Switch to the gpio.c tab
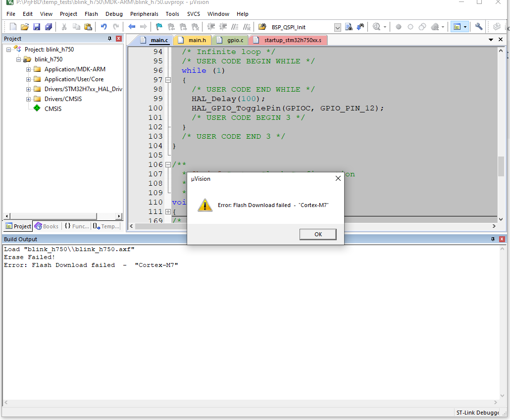This screenshot has height=420, width=510. tap(235, 40)
